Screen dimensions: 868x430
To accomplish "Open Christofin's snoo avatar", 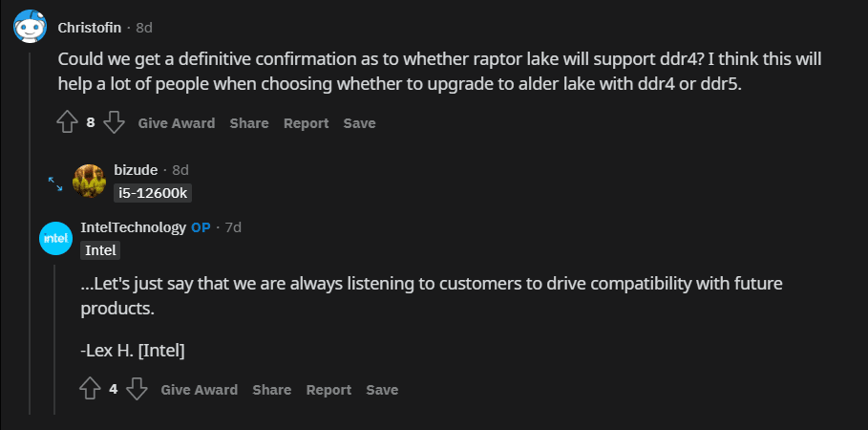I will point(29,27).
